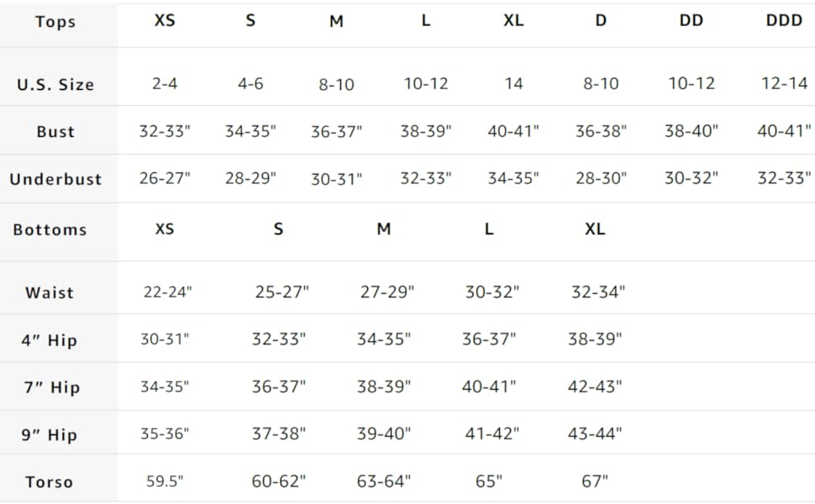This screenshot has height=504, width=815.
Task: Click the DD tops size header
Action: coord(691,20)
